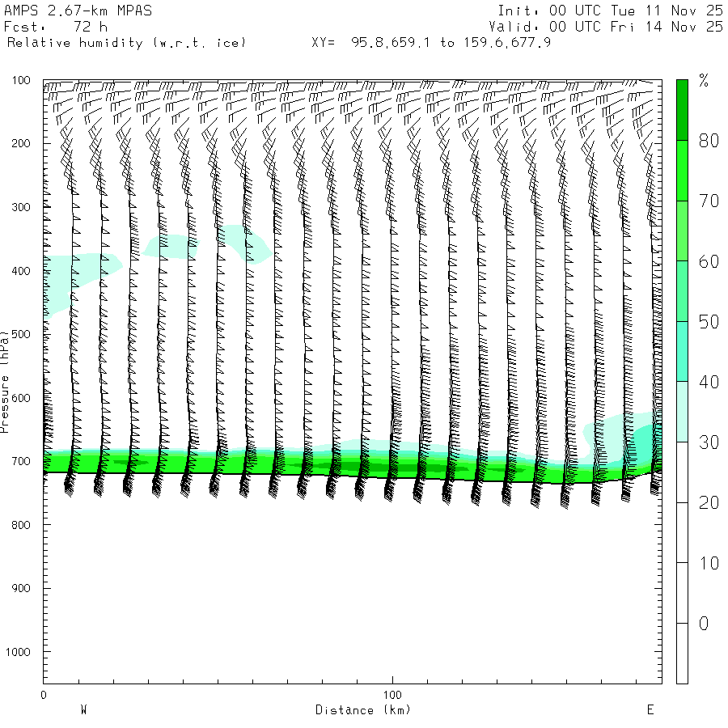Click the legend value '0'
The height and width of the screenshot is (728, 728).
[704, 624]
